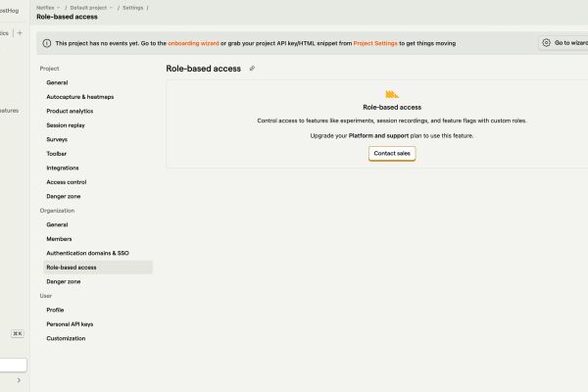Viewport: 588px width, 392px height.
Task: Open Toolbar settings
Action: coord(98,154)
